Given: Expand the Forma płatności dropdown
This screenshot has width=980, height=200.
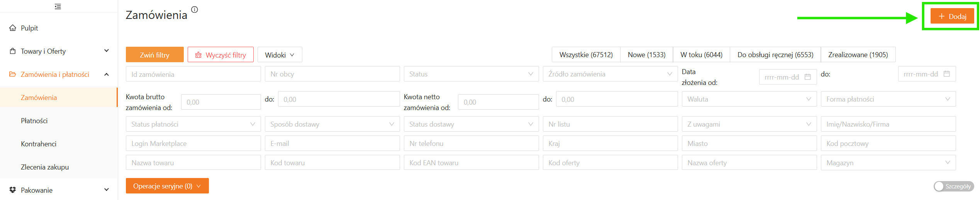Looking at the screenshot, I should pos(888,99).
